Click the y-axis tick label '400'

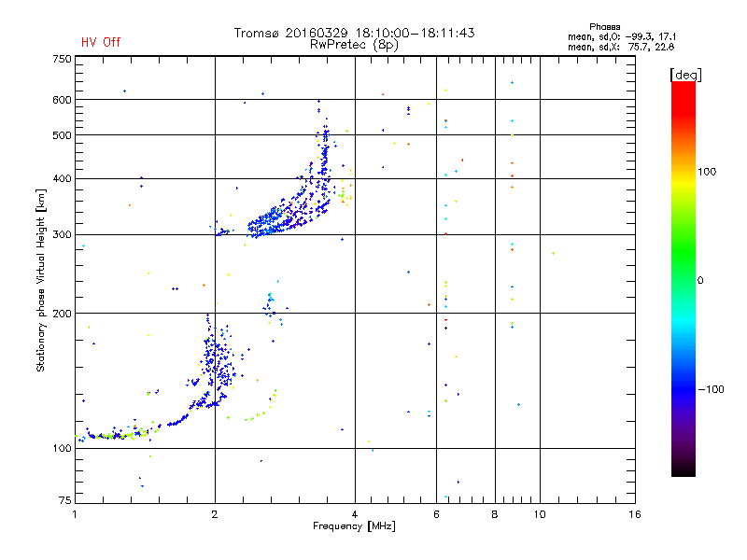[x=62, y=178]
